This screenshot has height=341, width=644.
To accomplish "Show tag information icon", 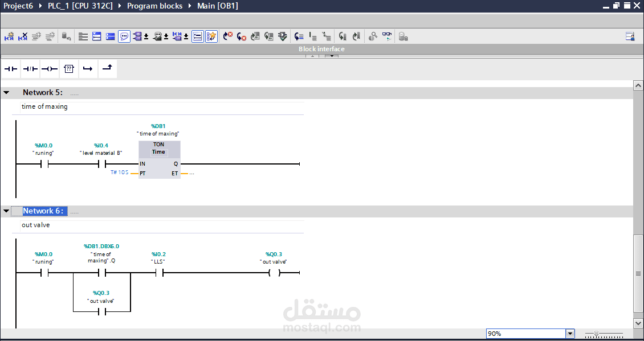I will pos(157,36).
